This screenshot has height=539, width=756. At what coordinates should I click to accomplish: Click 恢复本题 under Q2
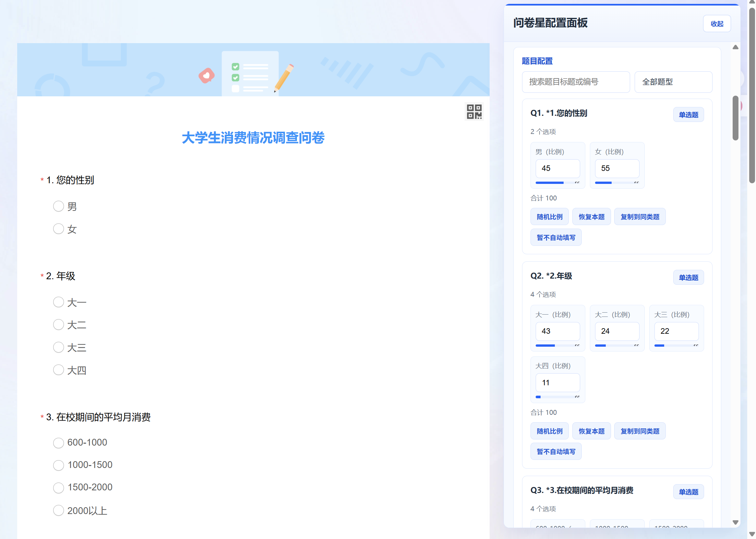[x=591, y=431]
